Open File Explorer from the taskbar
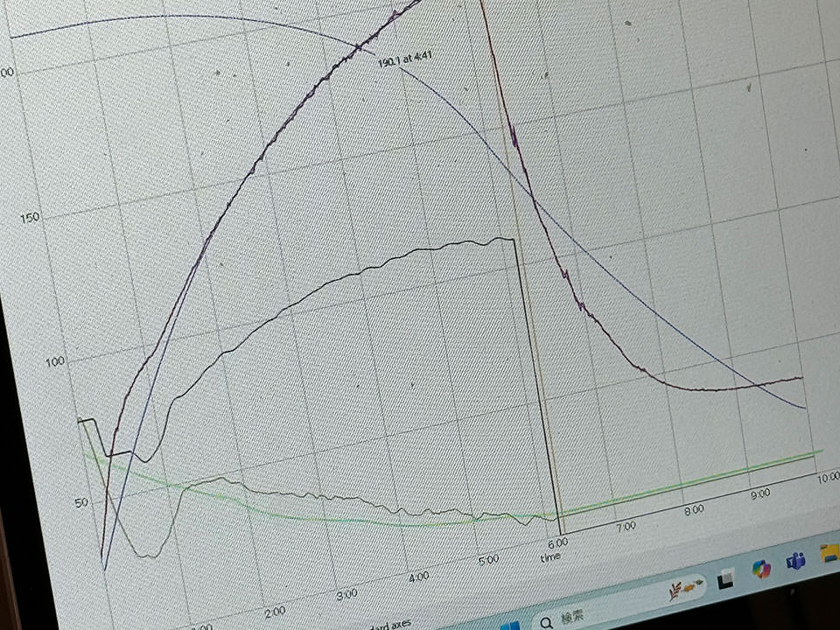 pyautogui.click(x=829, y=553)
